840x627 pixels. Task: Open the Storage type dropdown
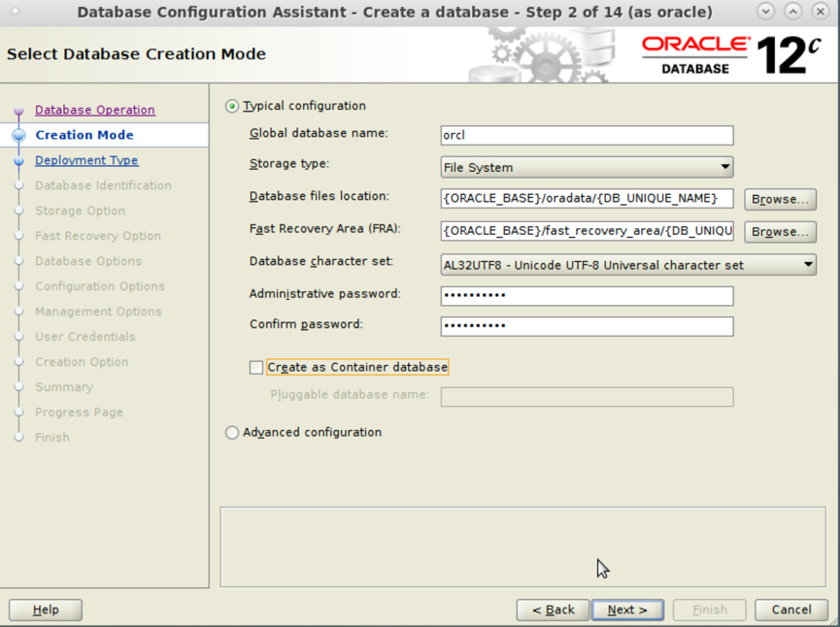click(587, 167)
